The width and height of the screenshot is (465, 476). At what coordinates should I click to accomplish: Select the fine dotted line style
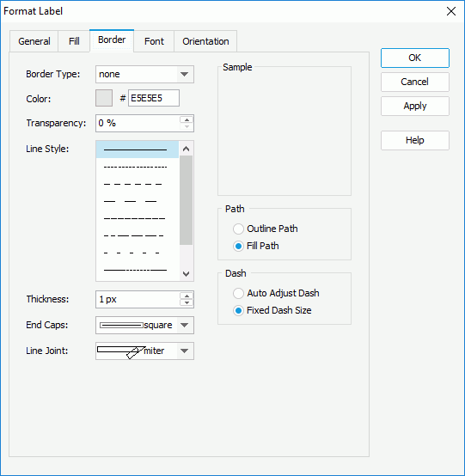[x=138, y=167]
